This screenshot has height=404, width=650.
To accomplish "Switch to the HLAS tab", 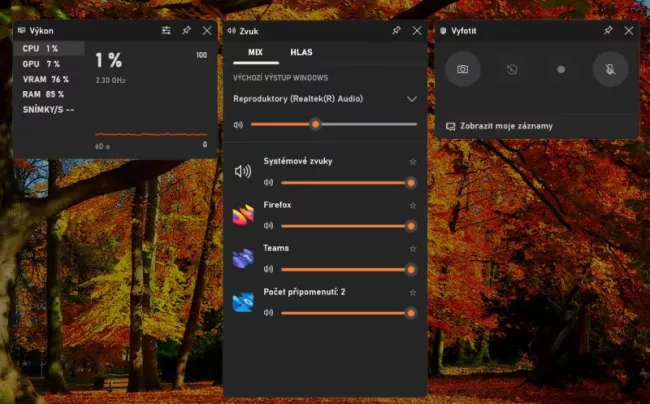I will pos(301,52).
